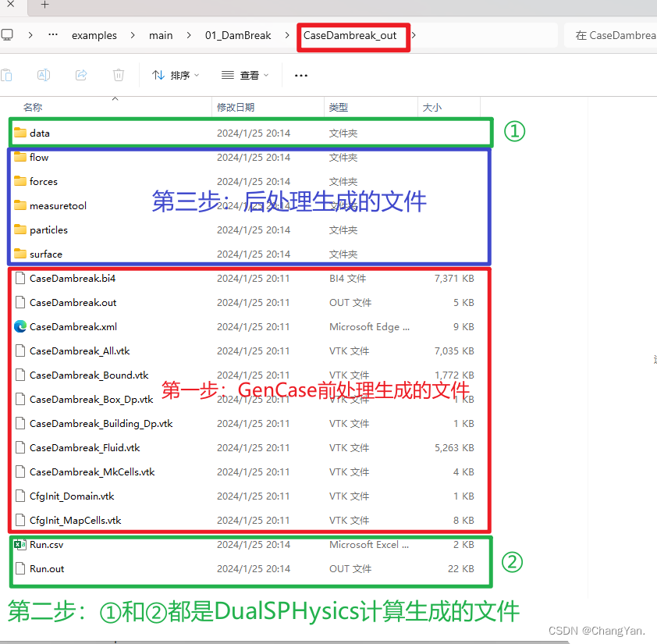Click the date of the data folder
The image size is (657, 644).
(254, 133)
